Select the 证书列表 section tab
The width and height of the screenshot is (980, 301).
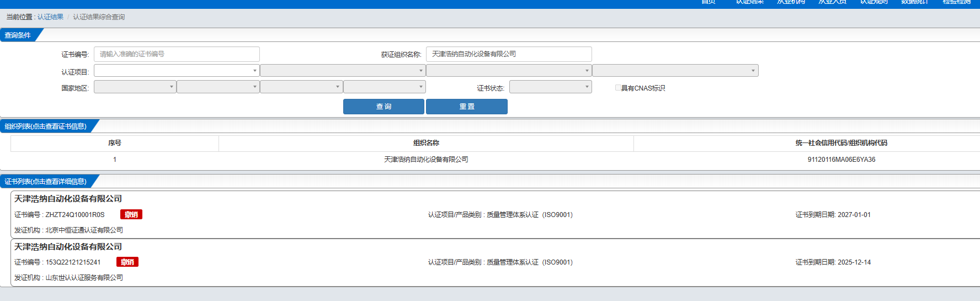coord(46,181)
